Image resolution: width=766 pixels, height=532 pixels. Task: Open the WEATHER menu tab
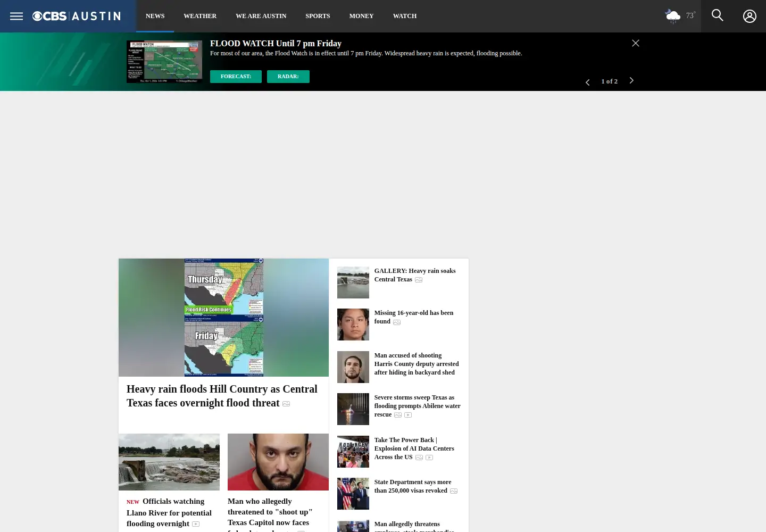click(x=200, y=16)
